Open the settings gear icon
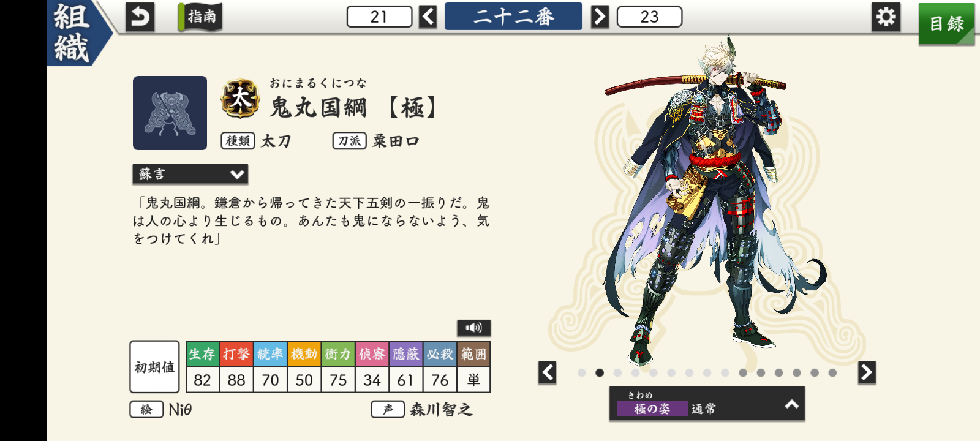 coord(886,17)
